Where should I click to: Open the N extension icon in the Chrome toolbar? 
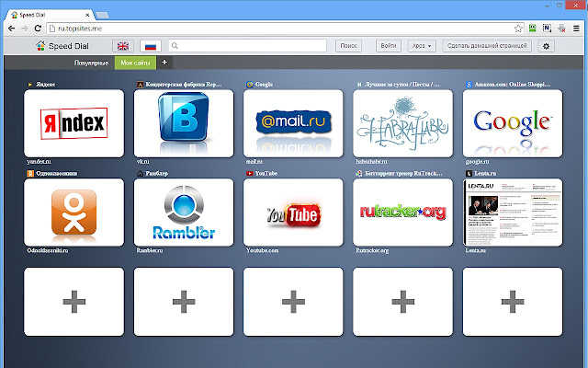[x=547, y=29]
